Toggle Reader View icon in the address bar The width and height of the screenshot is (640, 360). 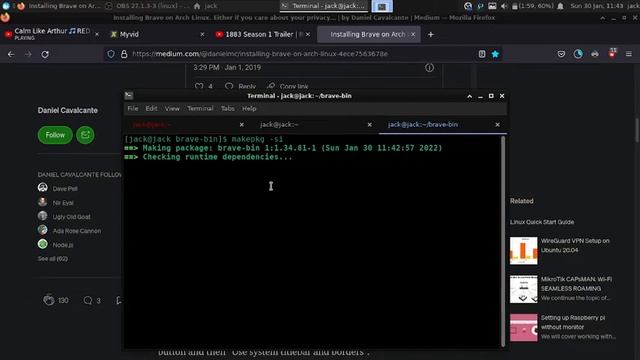482,54
